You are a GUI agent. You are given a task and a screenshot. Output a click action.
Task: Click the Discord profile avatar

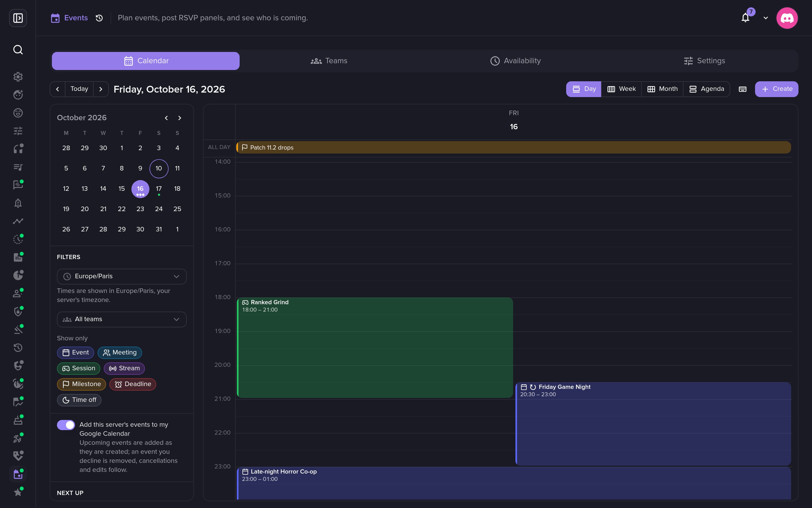787,18
